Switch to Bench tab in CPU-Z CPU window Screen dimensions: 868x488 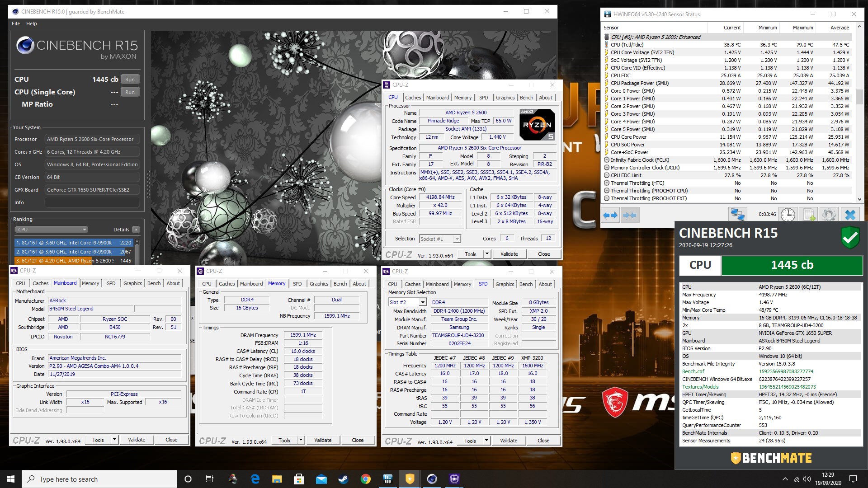tap(526, 98)
